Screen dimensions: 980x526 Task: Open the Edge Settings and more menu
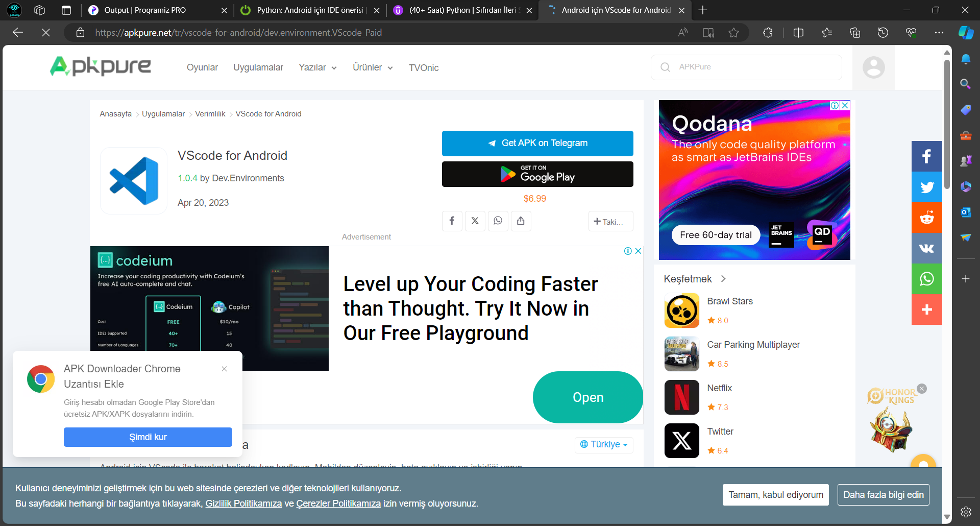pyautogui.click(x=939, y=33)
